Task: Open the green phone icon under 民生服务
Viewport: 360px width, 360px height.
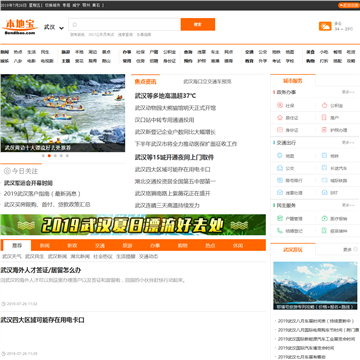Action: 280,231
